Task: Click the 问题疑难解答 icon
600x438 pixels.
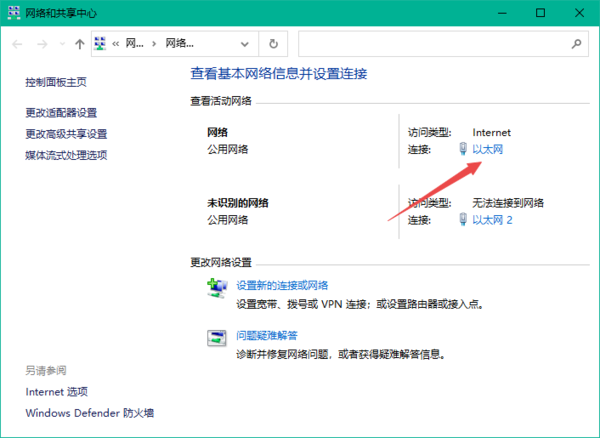Action: pyautogui.click(x=217, y=340)
